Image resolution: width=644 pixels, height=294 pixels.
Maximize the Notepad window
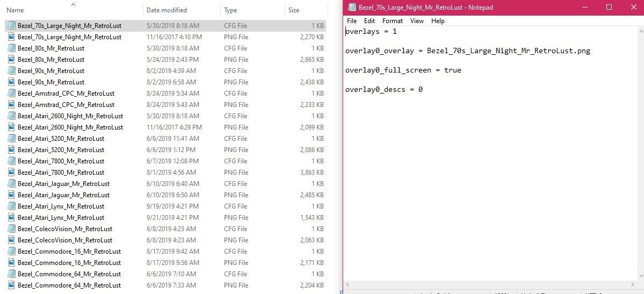(609, 7)
